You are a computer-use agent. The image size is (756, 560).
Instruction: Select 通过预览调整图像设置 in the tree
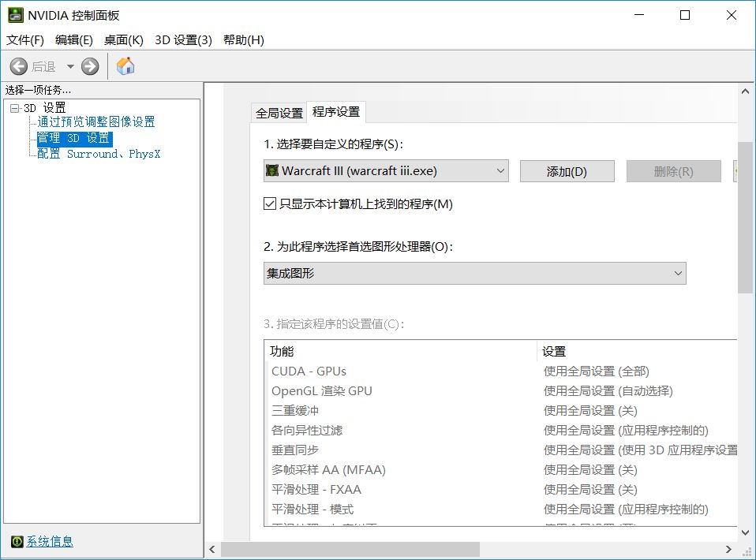pyautogui.click(x=96, y=121)
